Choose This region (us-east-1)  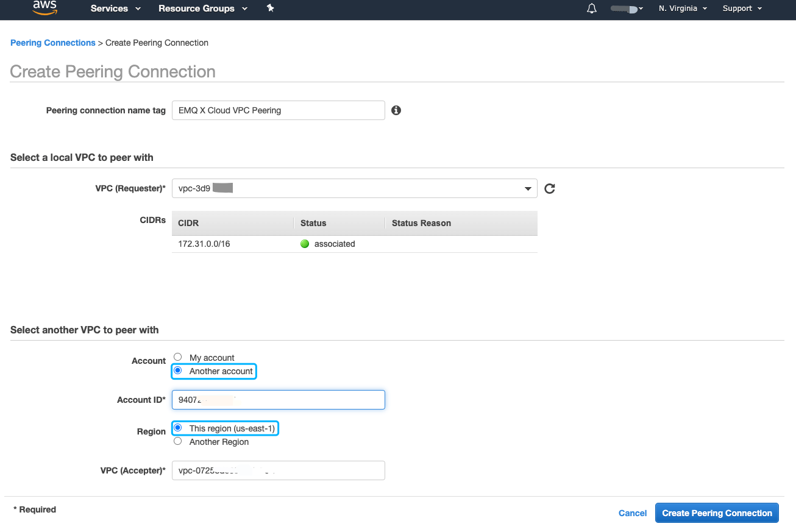(178, 428)
